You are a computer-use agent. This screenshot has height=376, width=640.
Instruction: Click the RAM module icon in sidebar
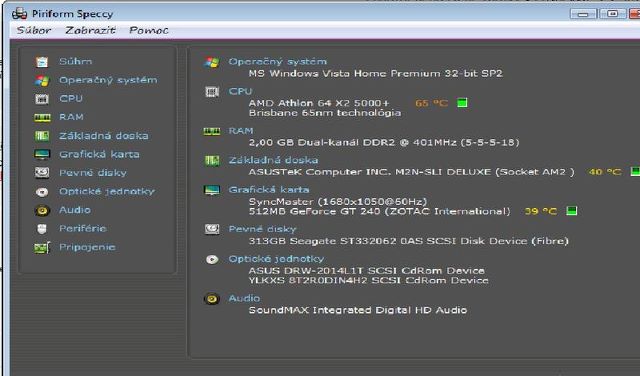coord(42,118)
